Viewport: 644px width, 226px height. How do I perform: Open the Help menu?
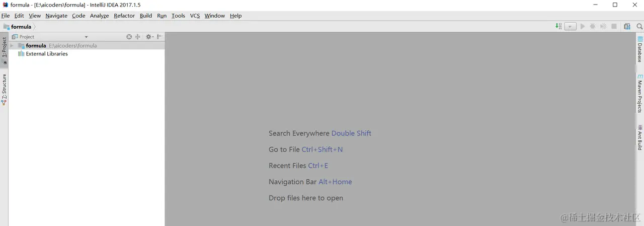(x=236, y=16)
